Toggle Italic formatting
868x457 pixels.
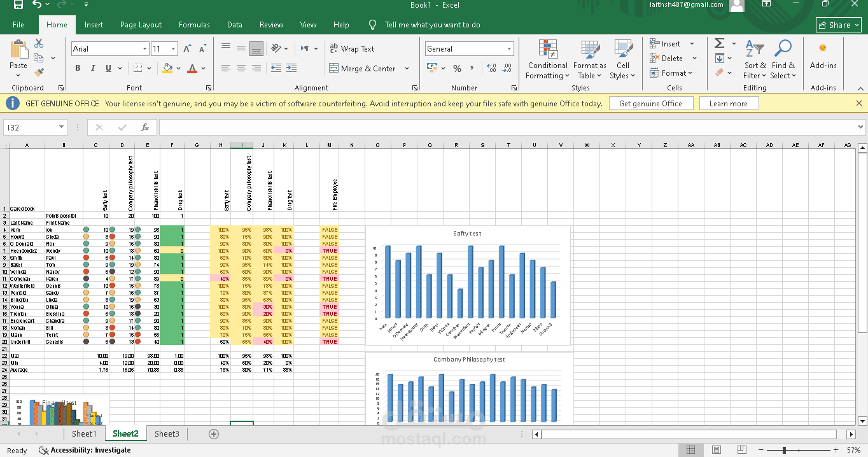[93, 68]
